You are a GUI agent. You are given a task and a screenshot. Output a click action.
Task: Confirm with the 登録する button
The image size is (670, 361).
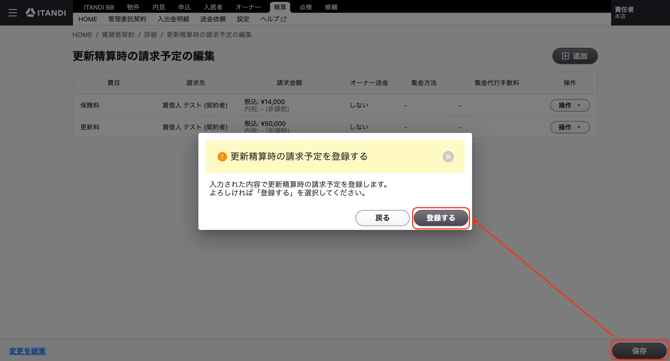441,218
